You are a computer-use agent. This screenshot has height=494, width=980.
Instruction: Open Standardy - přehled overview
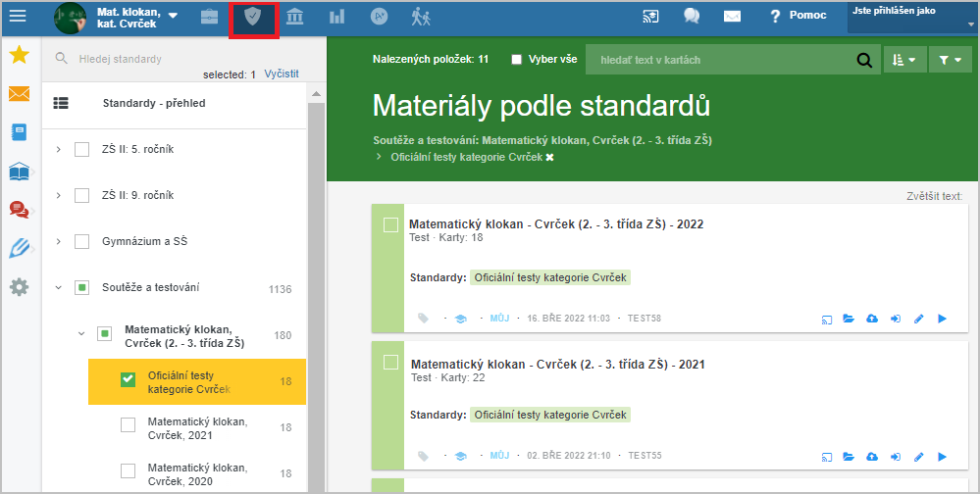(154, 103)
